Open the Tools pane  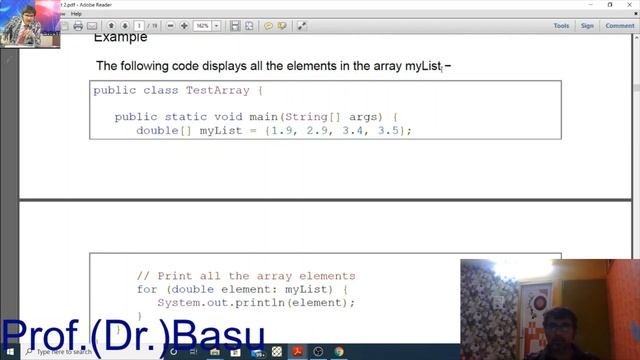[x=561, y=26]
